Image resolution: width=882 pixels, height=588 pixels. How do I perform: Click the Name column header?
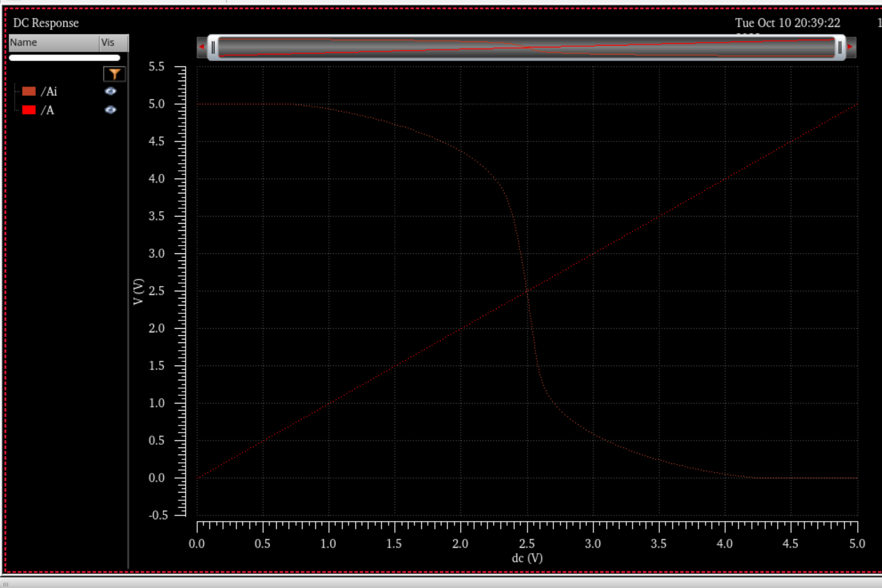pos(54,43)
